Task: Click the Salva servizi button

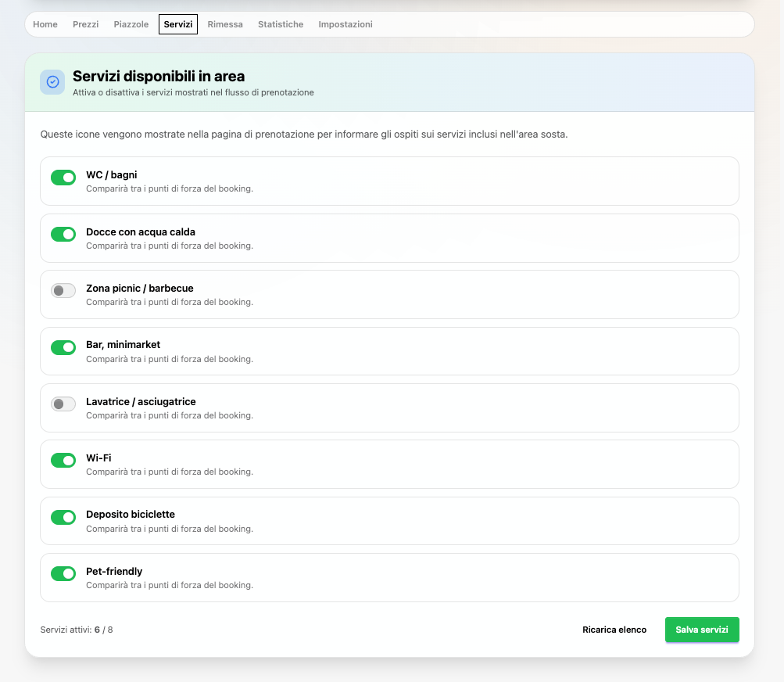Action: tap(702, 630)
